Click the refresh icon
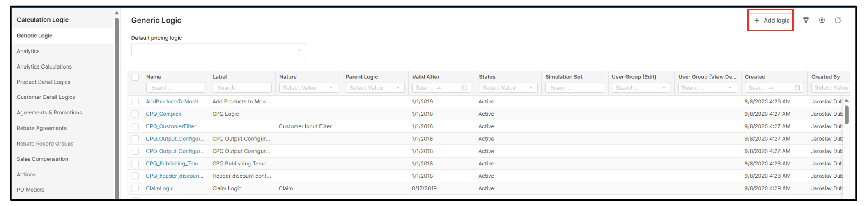The image size is (868, 206). pos(838,20)
